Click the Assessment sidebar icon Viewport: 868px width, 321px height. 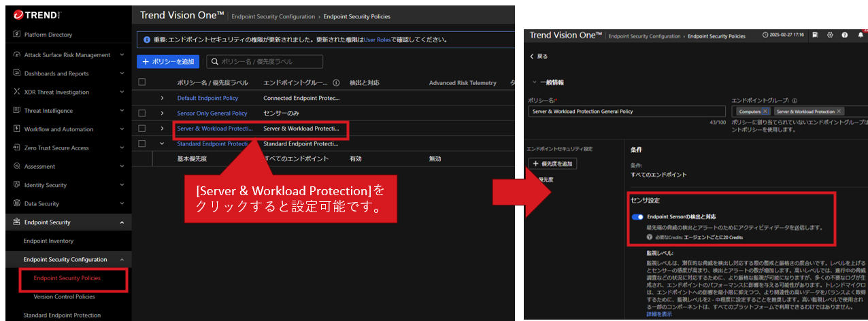click(17, 166)
